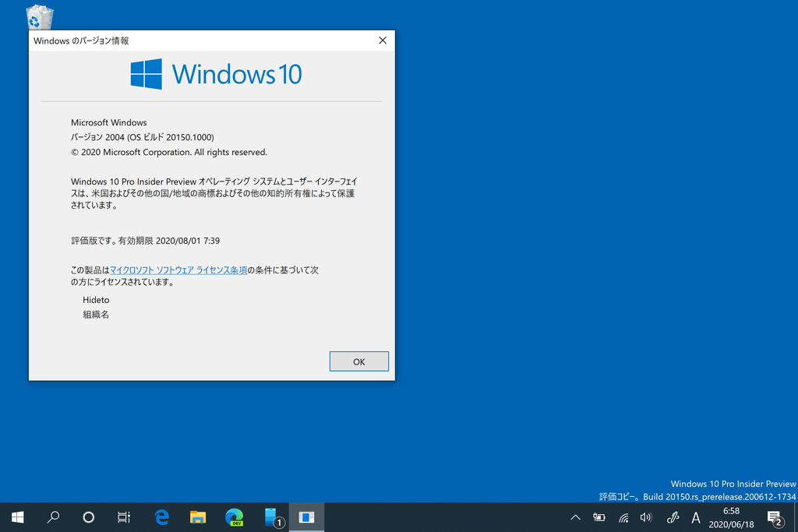Toggle the IME input mode indicator A
798x532 pixels.
click(x=696, y=517)
